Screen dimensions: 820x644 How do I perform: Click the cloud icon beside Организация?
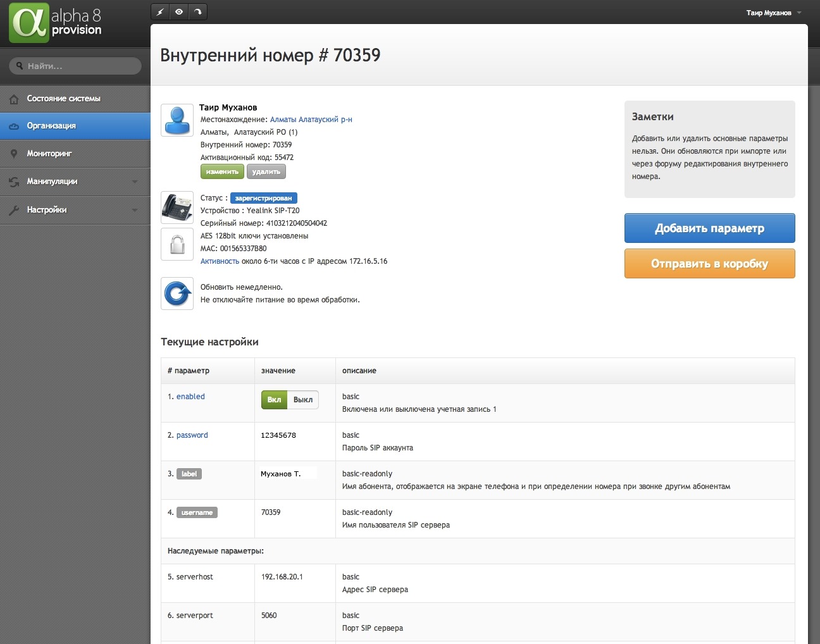(x=14, y=127)
